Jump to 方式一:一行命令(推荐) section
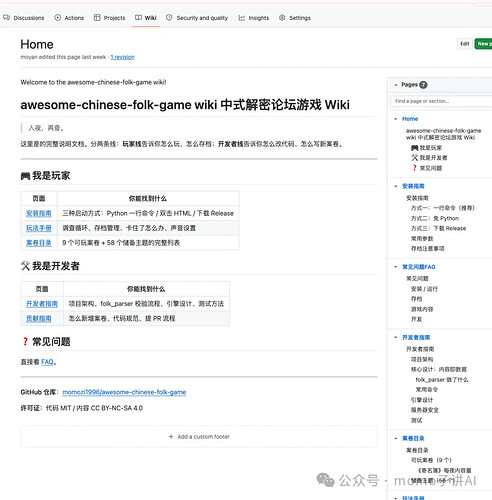 click(443, 208)
